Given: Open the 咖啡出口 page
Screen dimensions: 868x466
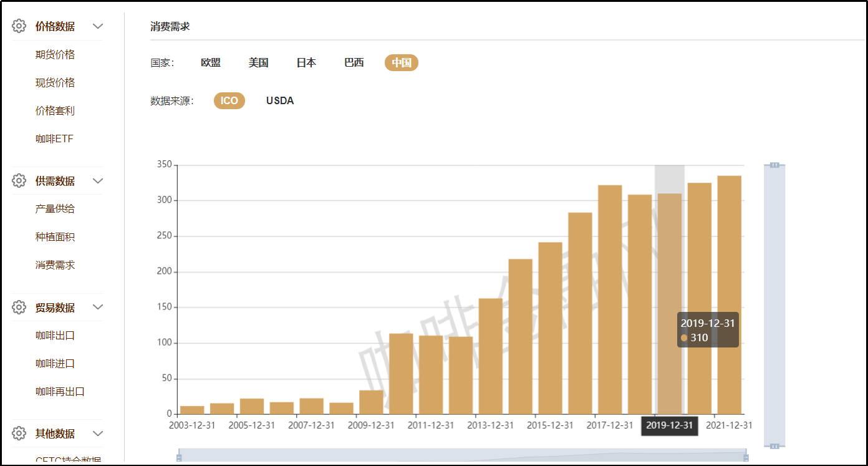Looking at the screenshot, I should click(55, 336).
